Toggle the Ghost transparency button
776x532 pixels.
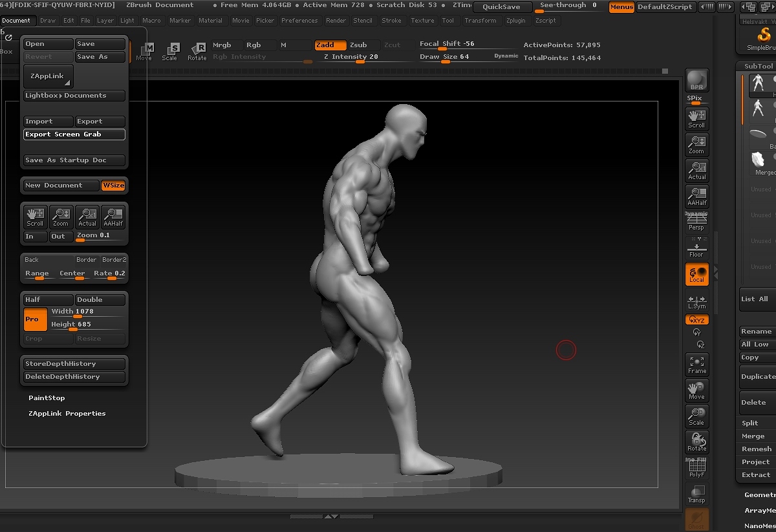coord(696,520)
